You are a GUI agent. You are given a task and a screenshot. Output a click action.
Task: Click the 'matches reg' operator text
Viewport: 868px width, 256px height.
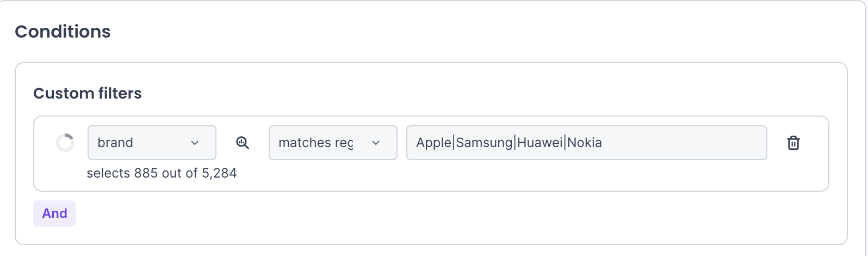tap(315, 143)
